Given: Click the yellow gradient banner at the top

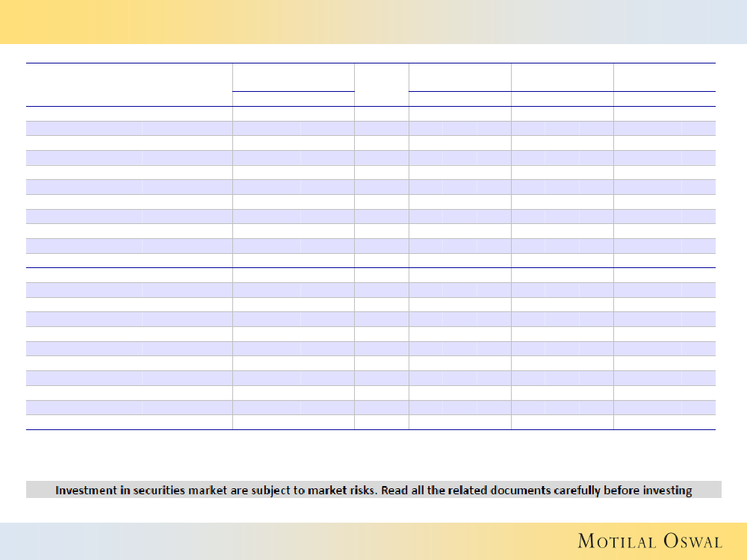Looking at the screenshot, I should (373, 21).
